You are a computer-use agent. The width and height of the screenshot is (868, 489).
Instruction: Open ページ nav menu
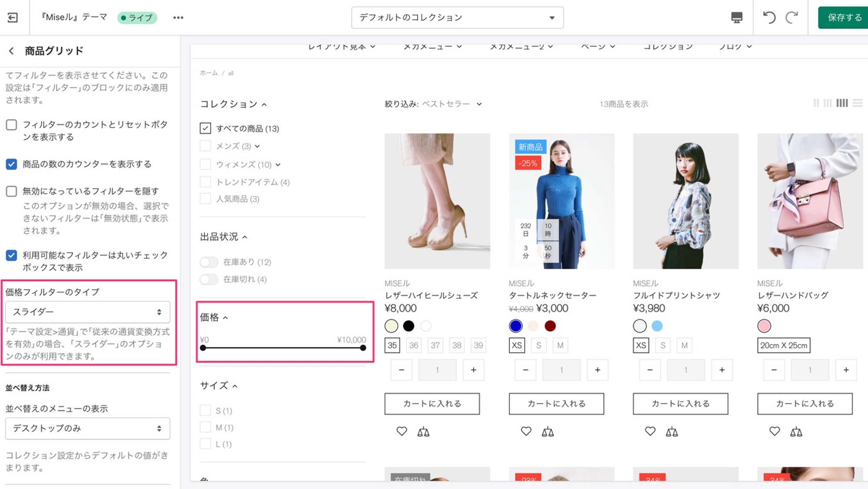coord(598,46)
